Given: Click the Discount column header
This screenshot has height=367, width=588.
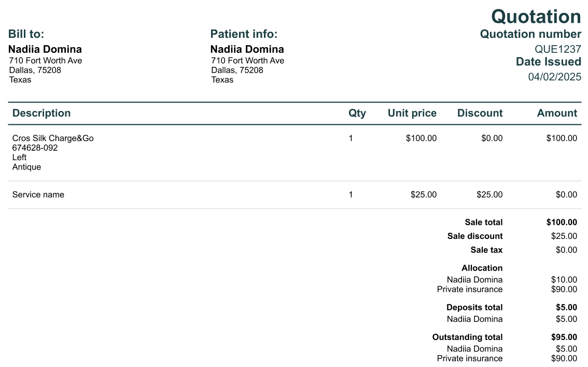Looking at the screenshot, I should [x=480, y=113].
